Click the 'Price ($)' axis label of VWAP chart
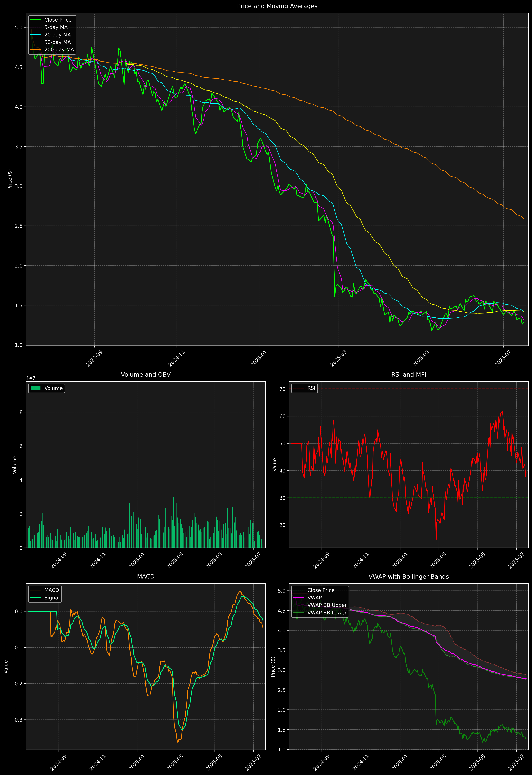The width and height of the screenshot is (532, 775). coord(273,667)
